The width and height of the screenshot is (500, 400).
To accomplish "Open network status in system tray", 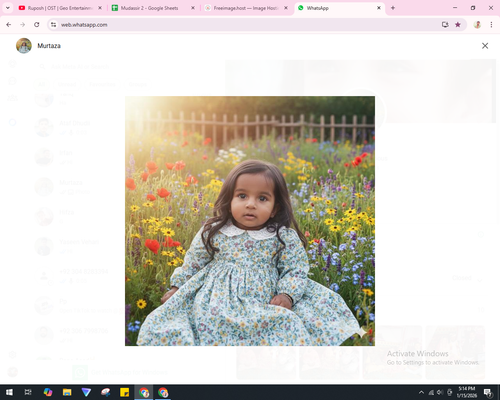I will pos(431,392).
